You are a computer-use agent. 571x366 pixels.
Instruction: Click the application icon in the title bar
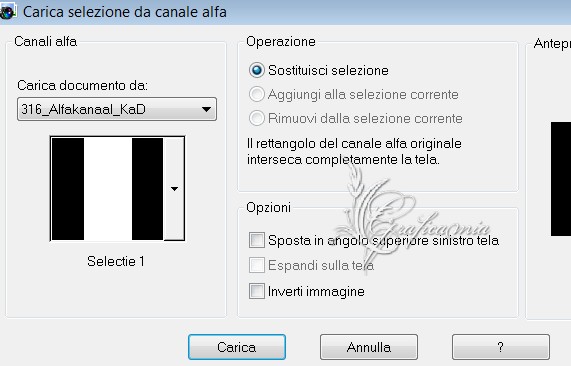click(7, 12)
